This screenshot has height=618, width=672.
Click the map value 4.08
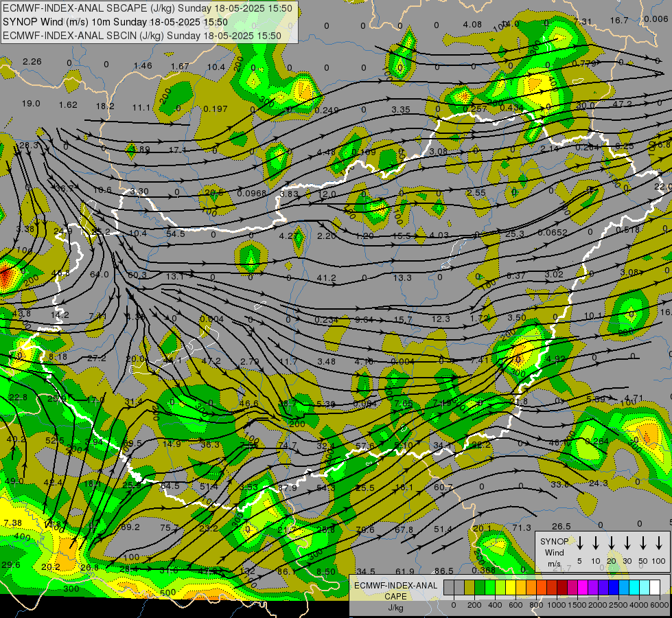(x=472, y=25)
